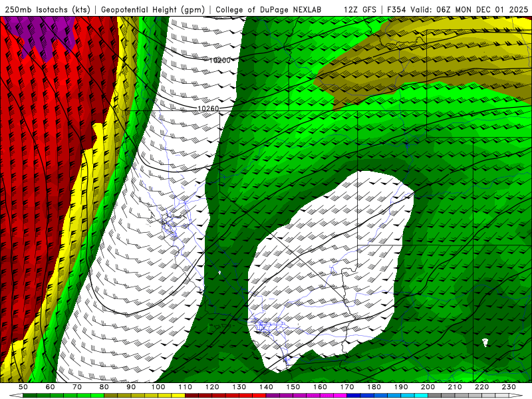
Task: Select the cyan swatch ending at 200
Action: tap(421, 396)
